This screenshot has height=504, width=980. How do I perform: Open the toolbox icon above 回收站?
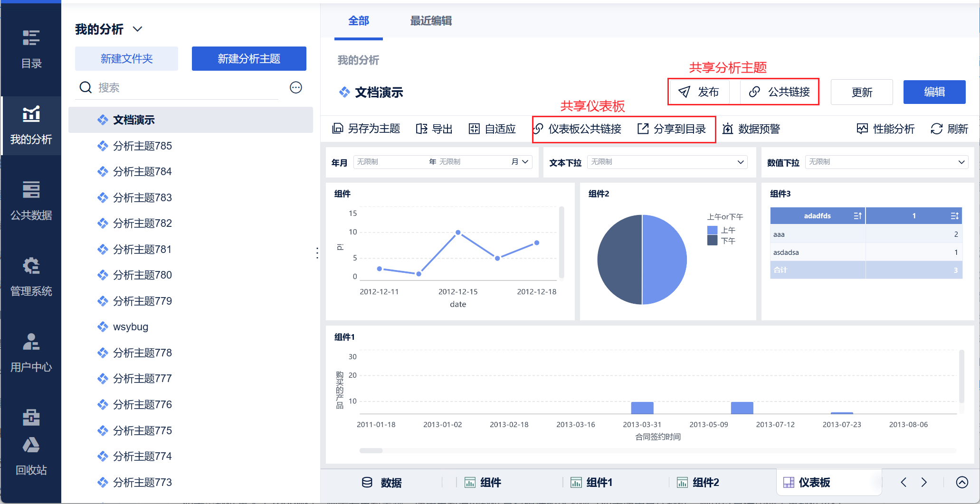coord(31,417)
